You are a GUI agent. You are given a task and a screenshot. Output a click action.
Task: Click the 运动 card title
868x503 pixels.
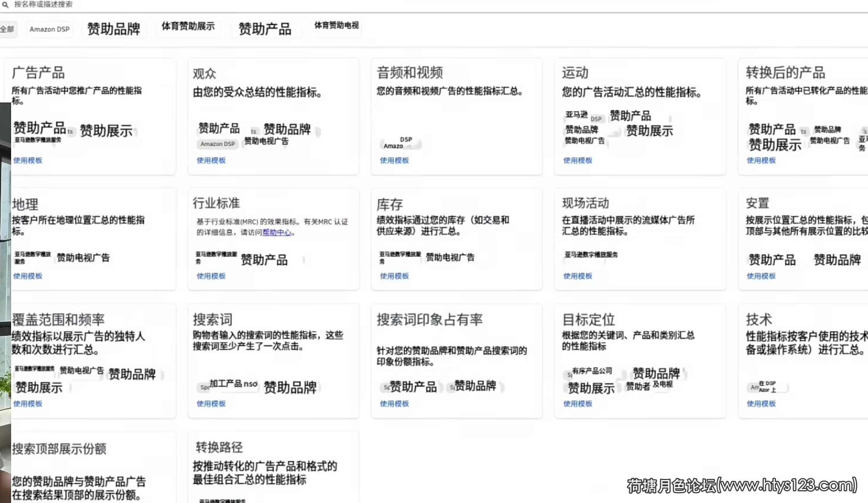click(575, 73)
